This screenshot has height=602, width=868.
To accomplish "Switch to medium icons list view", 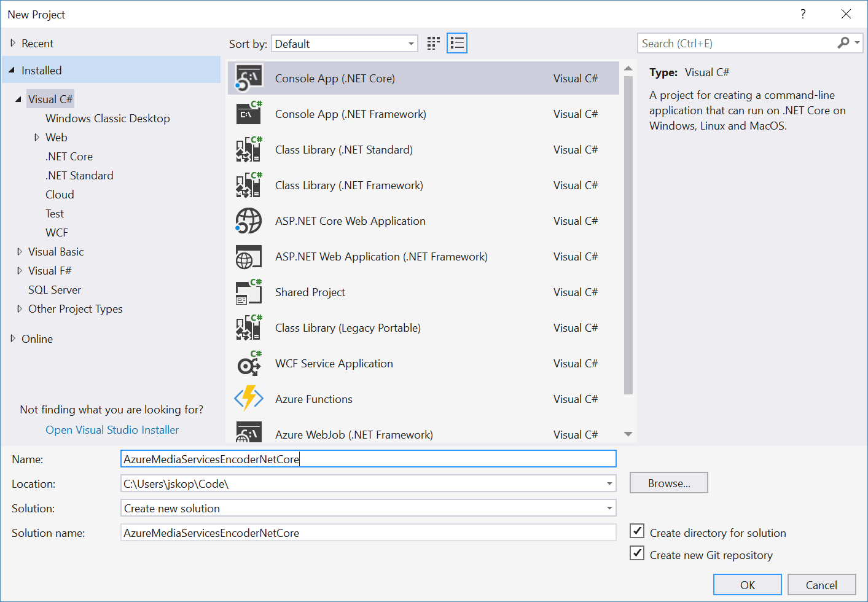I will click(457, 43).
